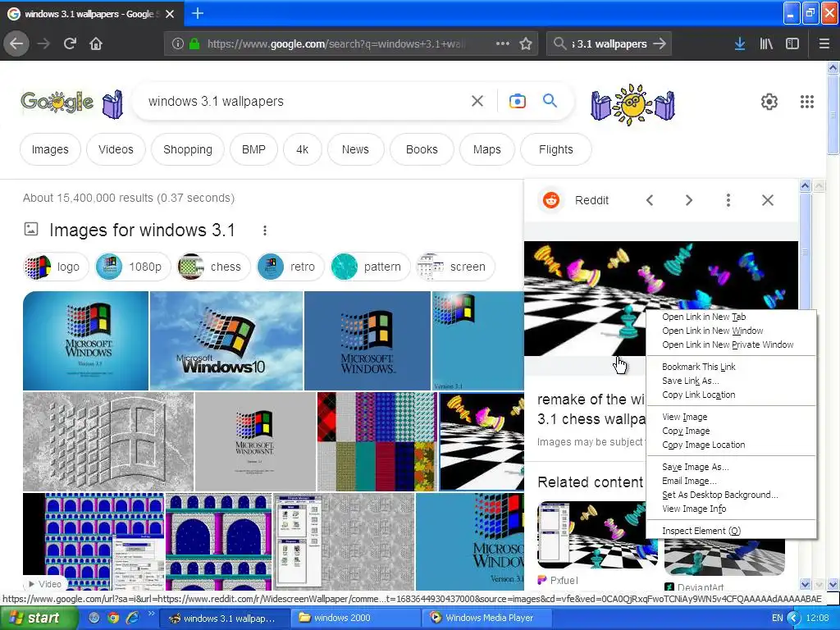Open the page actions three-dot menu
This screenshot has width=840, height=630.
tap(503, 43)
